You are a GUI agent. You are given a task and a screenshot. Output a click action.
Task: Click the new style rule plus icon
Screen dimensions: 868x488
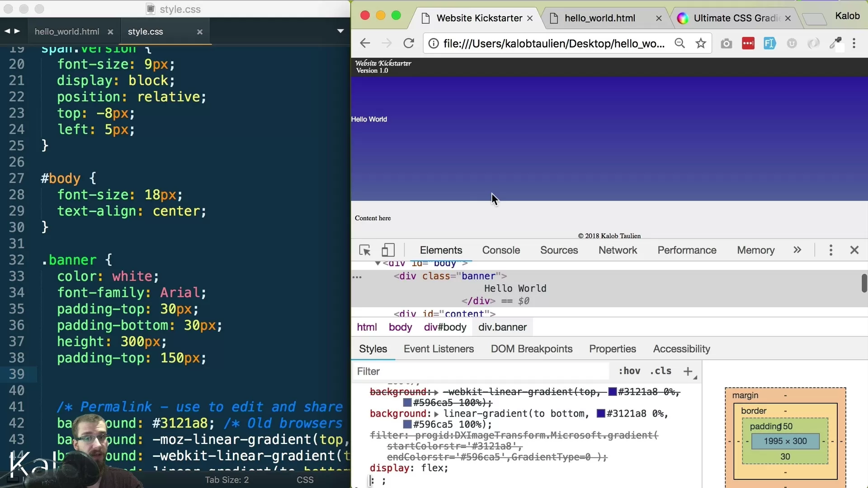pos(688,371)
